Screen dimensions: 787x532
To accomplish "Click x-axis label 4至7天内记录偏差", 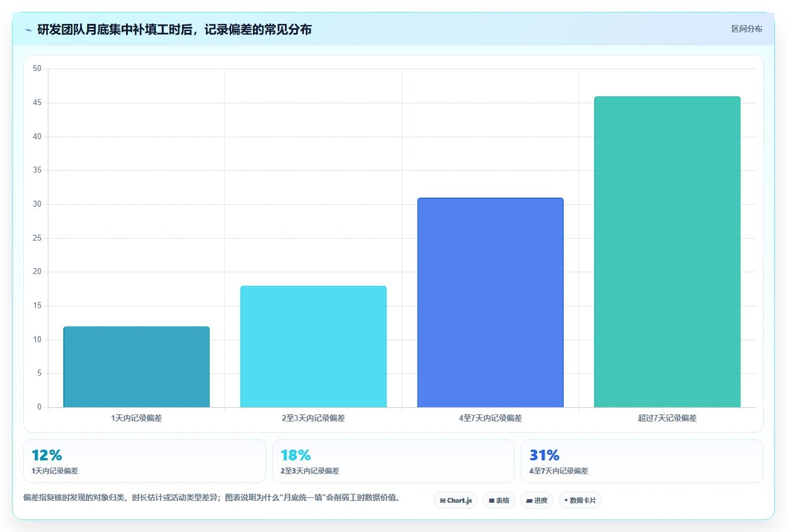I will click(490, 418).
